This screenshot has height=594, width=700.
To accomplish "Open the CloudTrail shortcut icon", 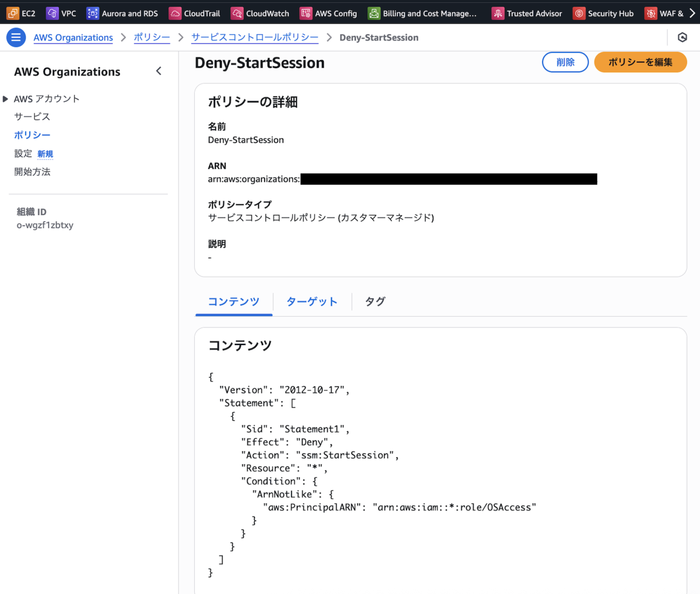I will (175, 13).
